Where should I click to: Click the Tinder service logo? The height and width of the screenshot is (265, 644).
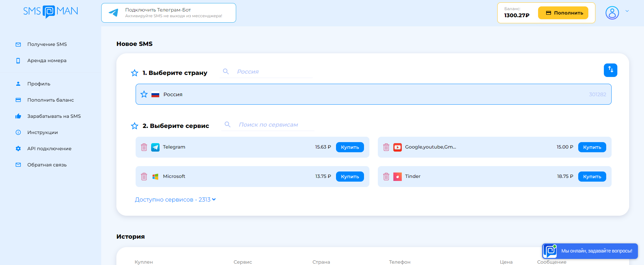pos(397,177)
